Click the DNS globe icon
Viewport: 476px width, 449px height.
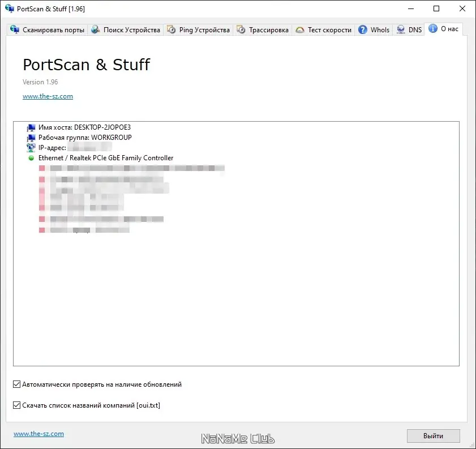tap(401, 29)
